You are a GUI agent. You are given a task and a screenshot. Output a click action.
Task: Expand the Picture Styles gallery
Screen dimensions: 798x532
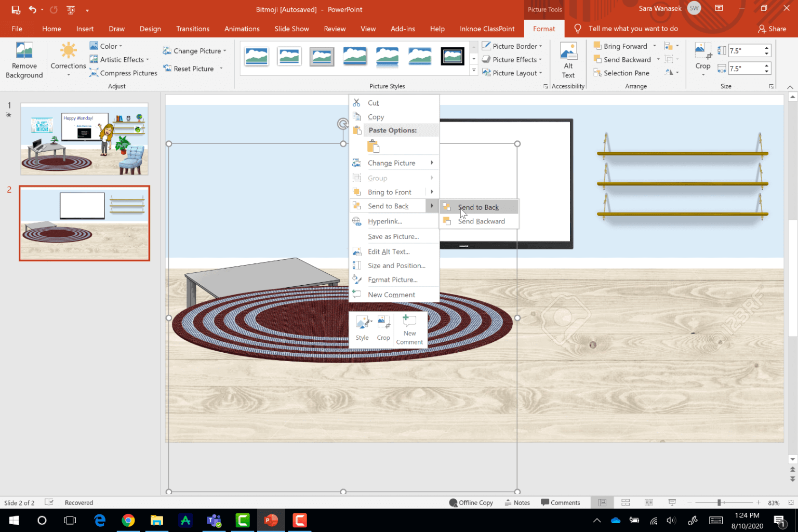[x=473, y=69]
